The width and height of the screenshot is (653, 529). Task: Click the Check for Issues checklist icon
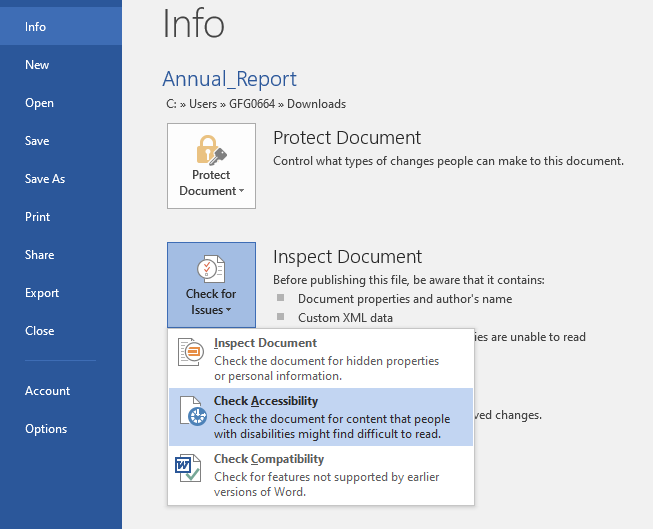[x=211, y=269]
